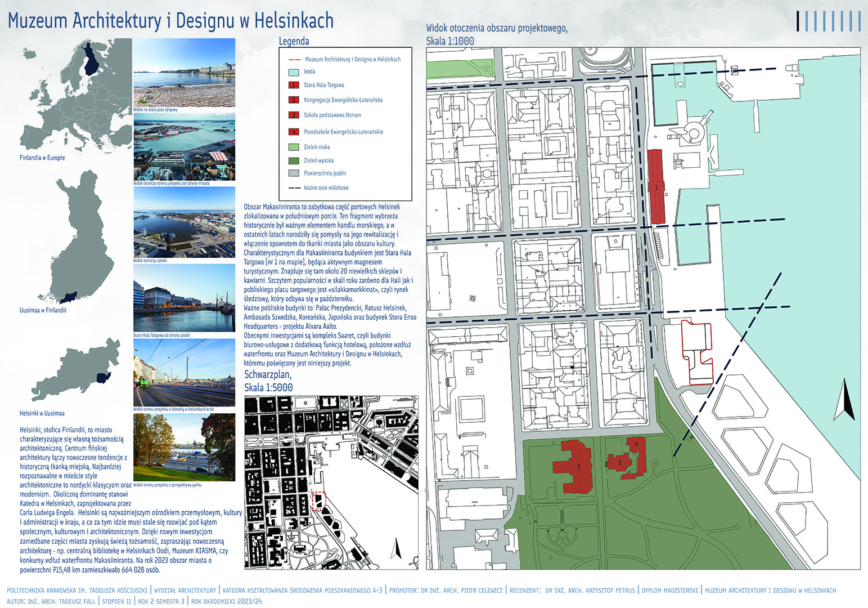Click the Przedszkole Ewangelicko-Luterańskie legend marker
This screenshot has width=868, height=608.
(x=293, y=132)
